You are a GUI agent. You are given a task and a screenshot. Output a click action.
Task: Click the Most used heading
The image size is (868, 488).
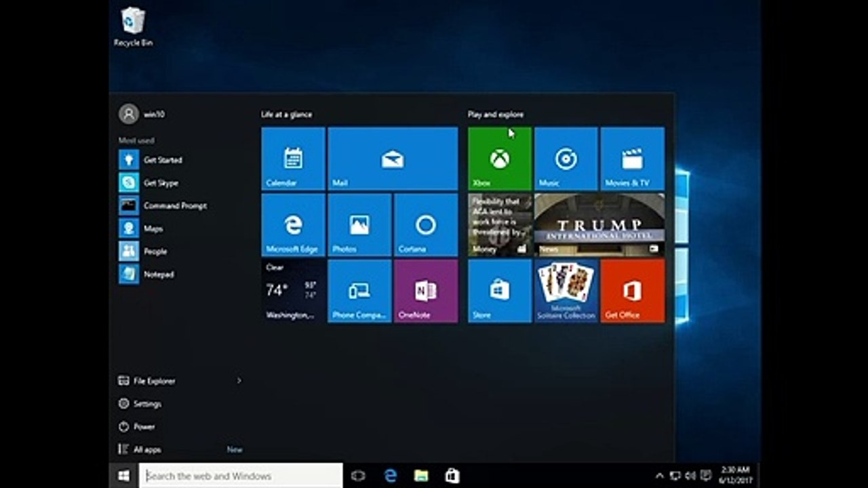pos(136,140)
